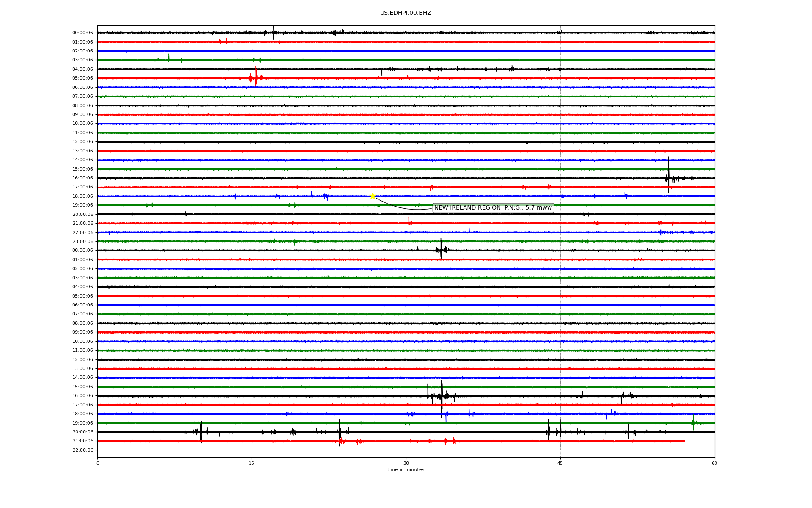Click the black spike on second 00:00:06 trace
812x508 pixels.
pos(441,249)
